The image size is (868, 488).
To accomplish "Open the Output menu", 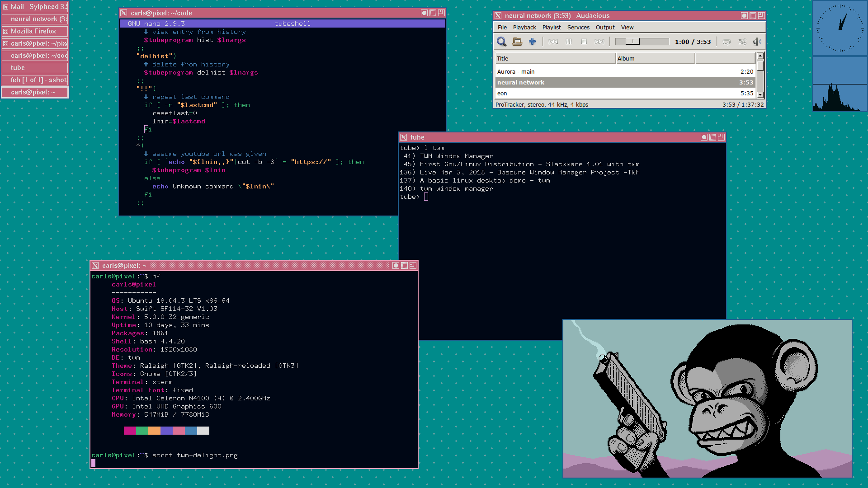I will pos(605,28).
